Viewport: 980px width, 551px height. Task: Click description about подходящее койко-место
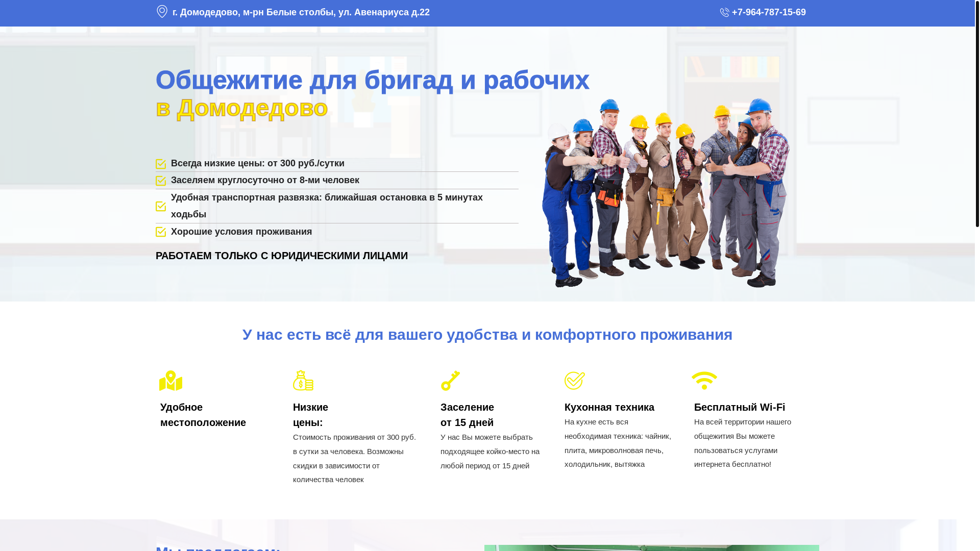point(490,452)
